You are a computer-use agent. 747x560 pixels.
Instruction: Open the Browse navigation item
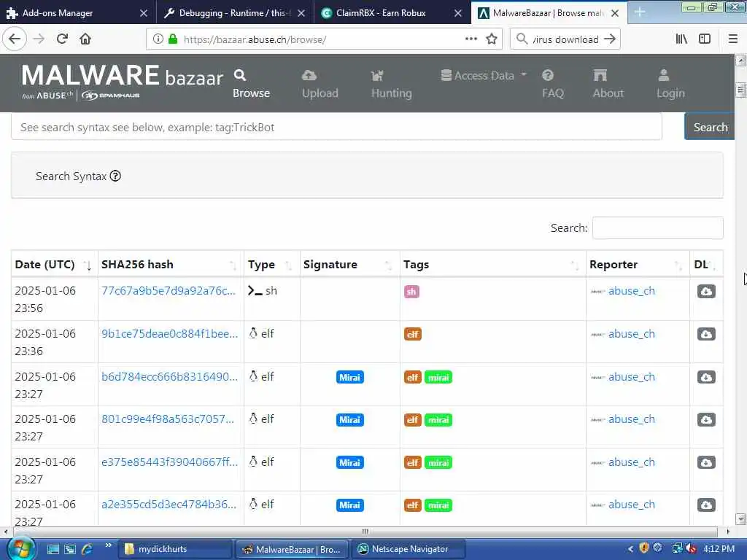click(251, 85)
